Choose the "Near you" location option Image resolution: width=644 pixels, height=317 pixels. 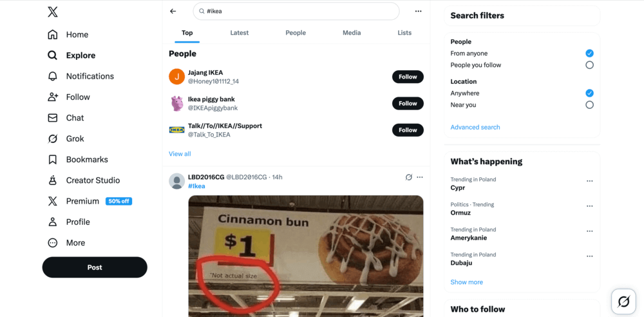[589, 105]
